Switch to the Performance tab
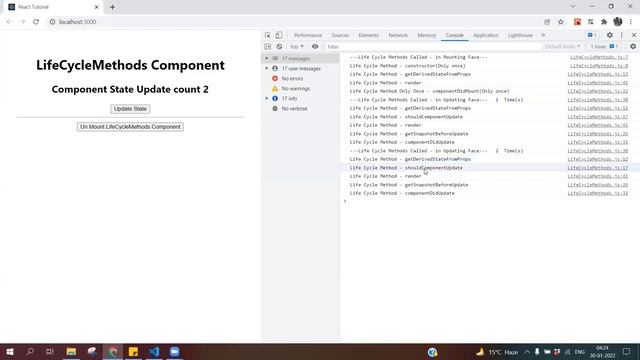 pyautogui.click(x=308, y=35)
